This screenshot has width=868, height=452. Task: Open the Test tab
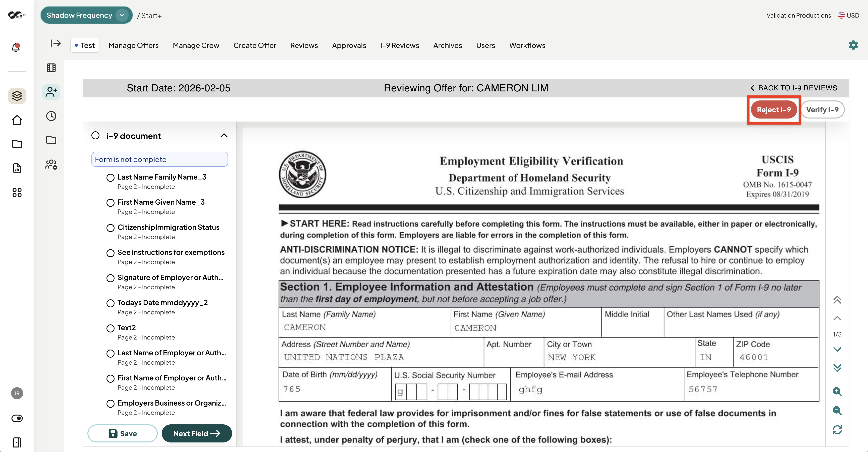[85, 45]
